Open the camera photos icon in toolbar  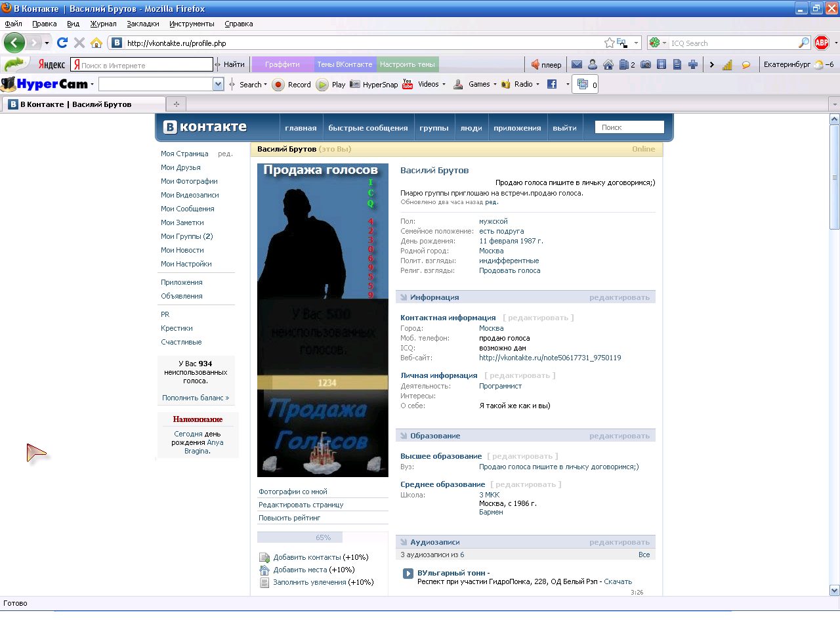click(x=646, y=64)
